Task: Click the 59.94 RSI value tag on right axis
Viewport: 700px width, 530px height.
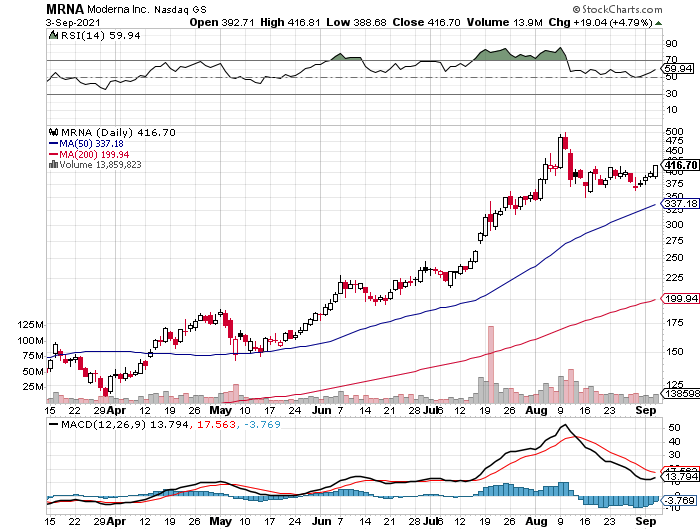Action: pyautogui.click(x=678, y=69)
